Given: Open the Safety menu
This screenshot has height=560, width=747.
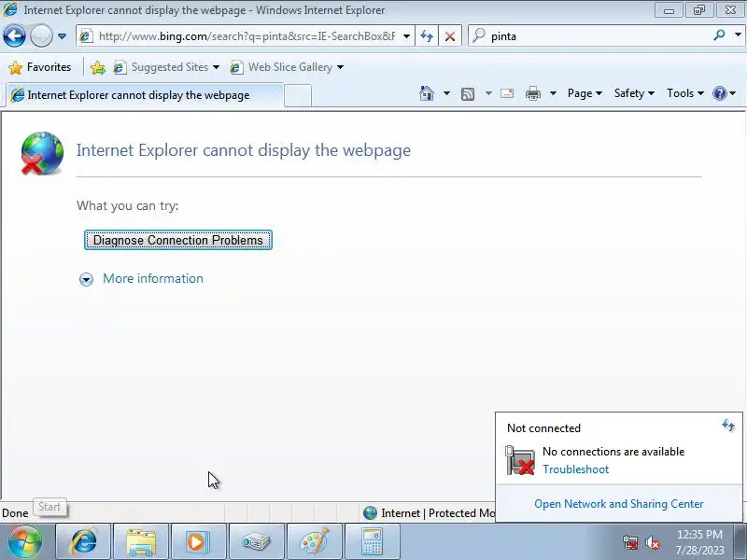Looking at the screenshot, I should coord(634,93).
